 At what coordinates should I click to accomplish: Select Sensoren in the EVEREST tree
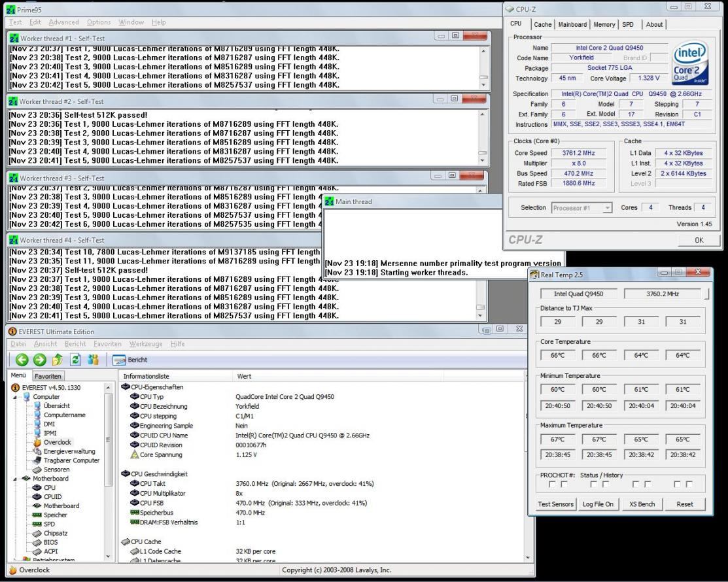57,470
